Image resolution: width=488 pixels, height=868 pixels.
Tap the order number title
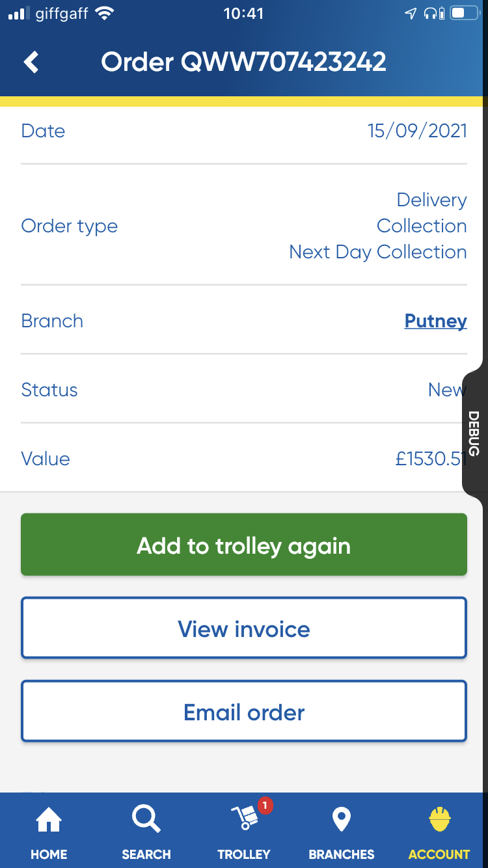point(244,62)
